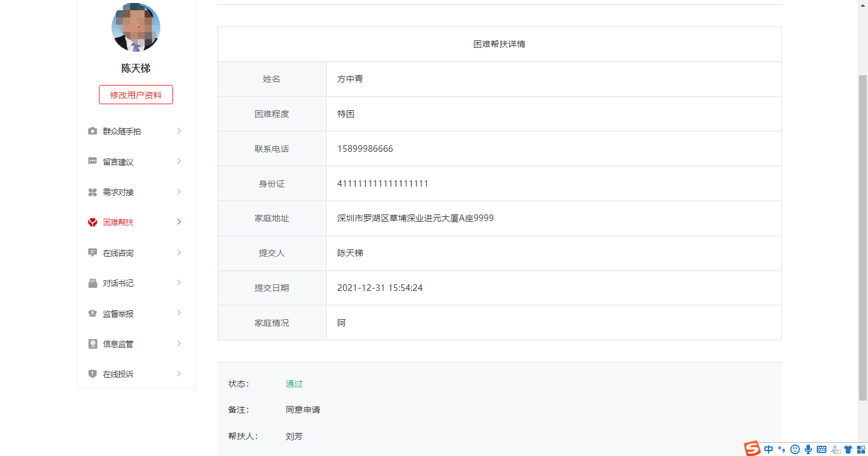The width and height of the screenshot is (868, 456).
Task: Open the Sogou emoji smiley panel
Action: 795,449
